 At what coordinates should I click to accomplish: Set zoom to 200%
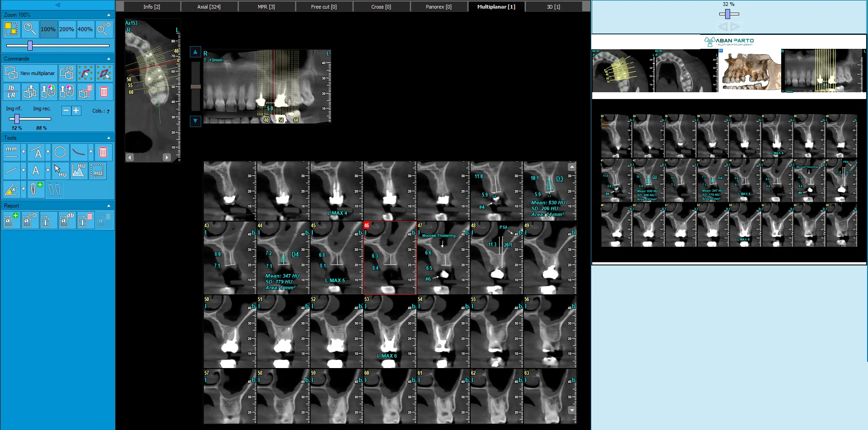pos(67,29)
